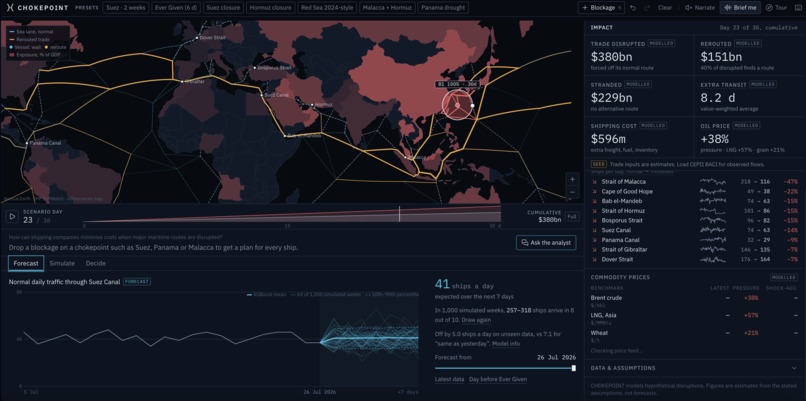806x401 pixels.
Task: Open the panel icon after Tour
Action: point(798,8)
